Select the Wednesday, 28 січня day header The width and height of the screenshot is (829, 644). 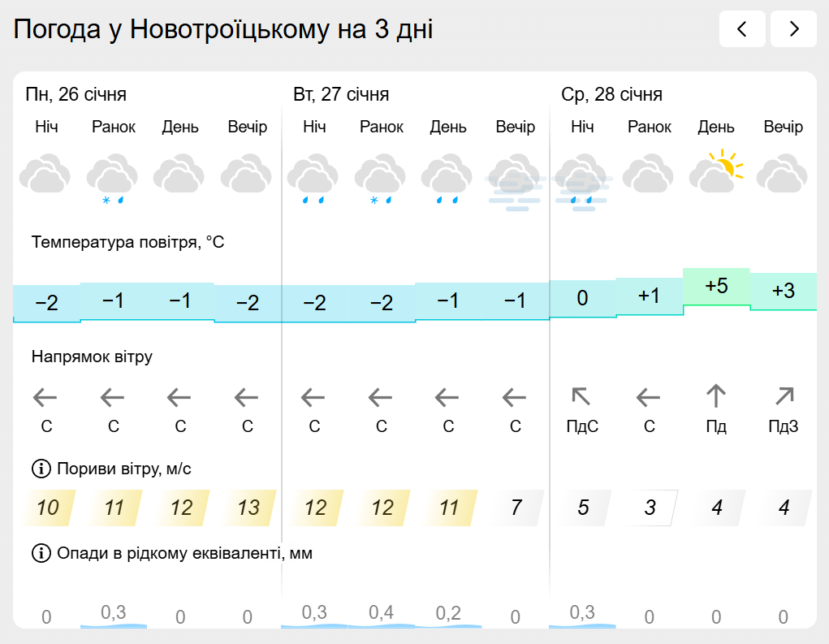[611, 95]
